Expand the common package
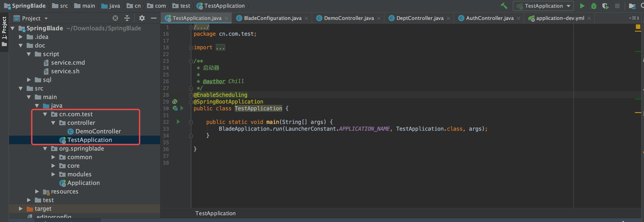 [x=53, y=157]
